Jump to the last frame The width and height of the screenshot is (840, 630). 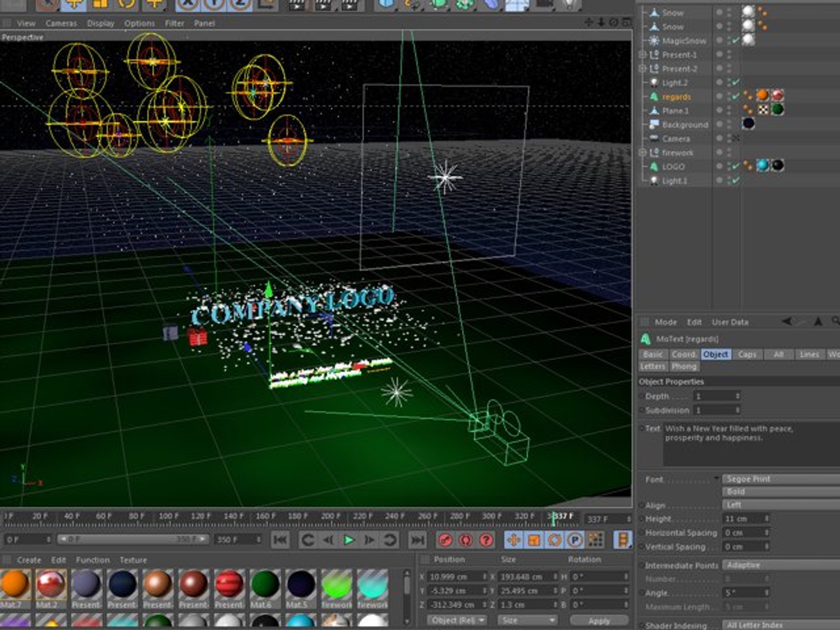pos(418,540)
